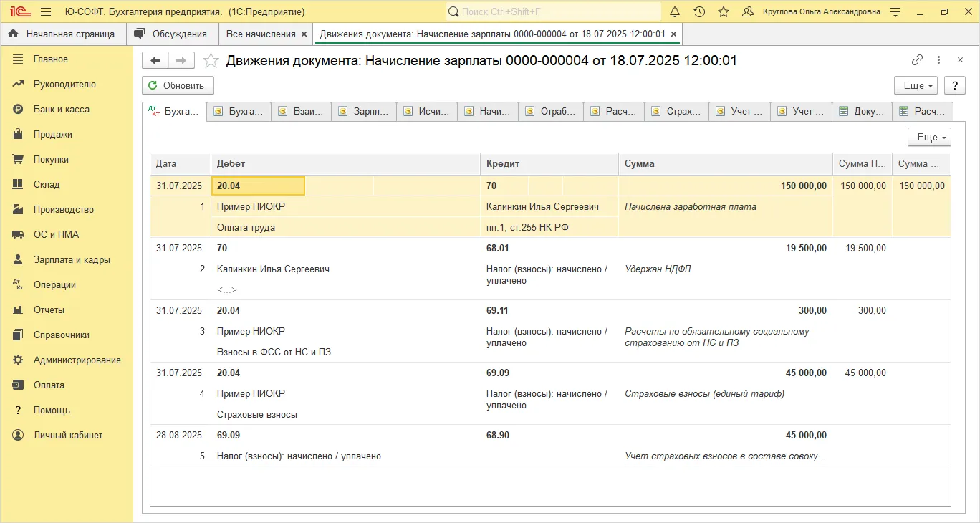
Task: Copy link via the chain icon
Action: (x=917, y=61)
